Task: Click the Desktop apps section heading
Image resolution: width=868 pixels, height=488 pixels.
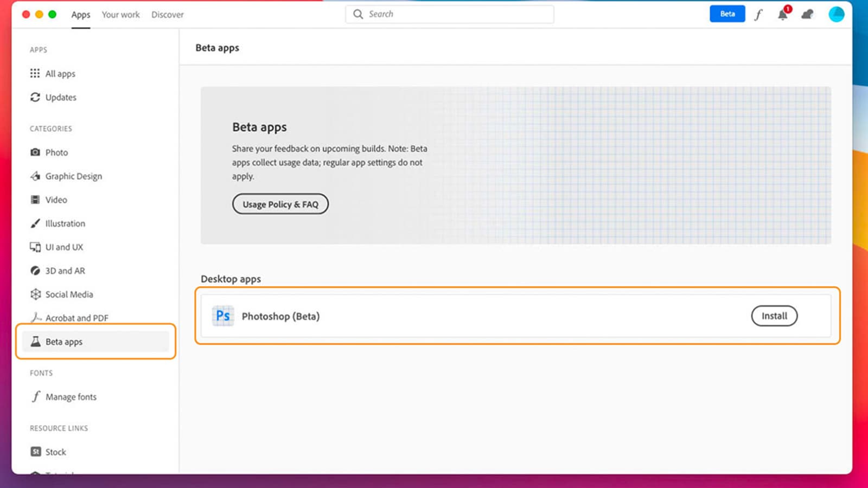Action: 231,279
